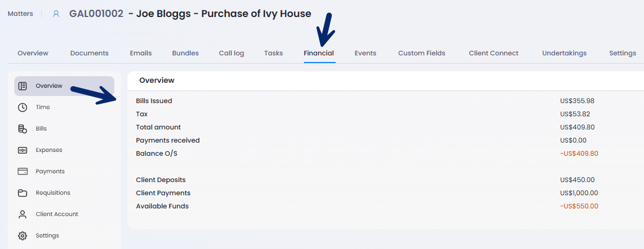The image size is (644, 249).
Task: Switch to the Custom Fields tab
Action: pyautogui.click(x=421, y=53)
